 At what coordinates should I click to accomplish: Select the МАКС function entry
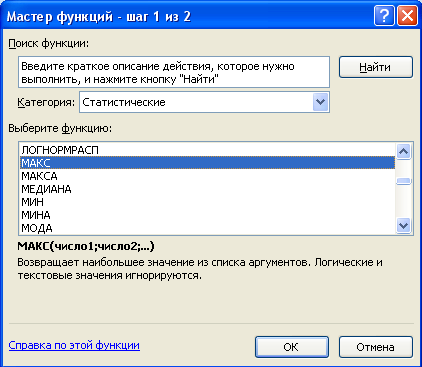207,163
